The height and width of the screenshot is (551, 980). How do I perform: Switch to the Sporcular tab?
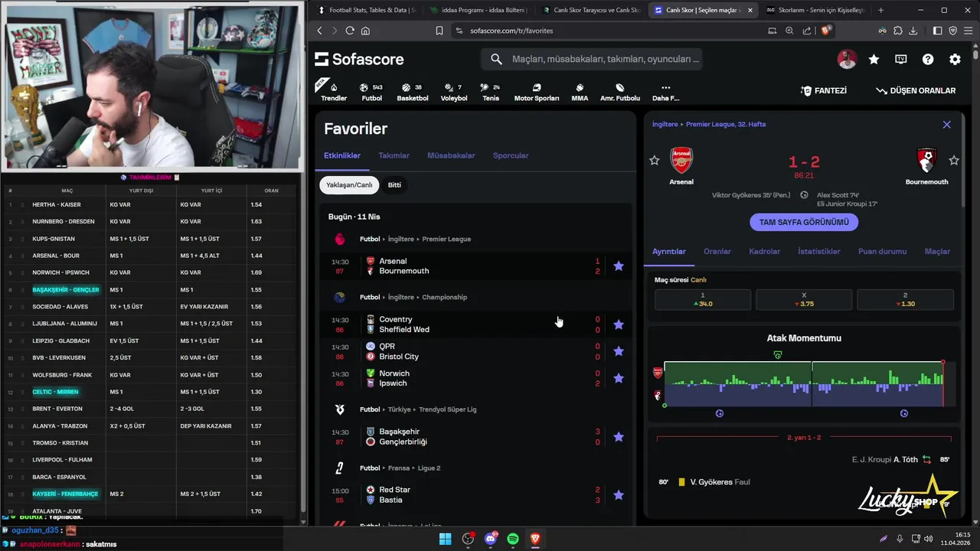click(x=511, y=155)
